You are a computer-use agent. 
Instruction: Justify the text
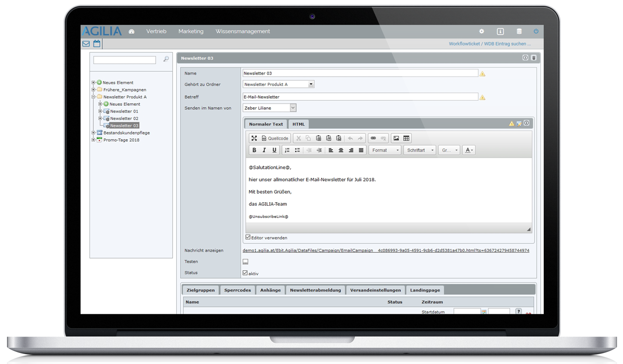361,150
